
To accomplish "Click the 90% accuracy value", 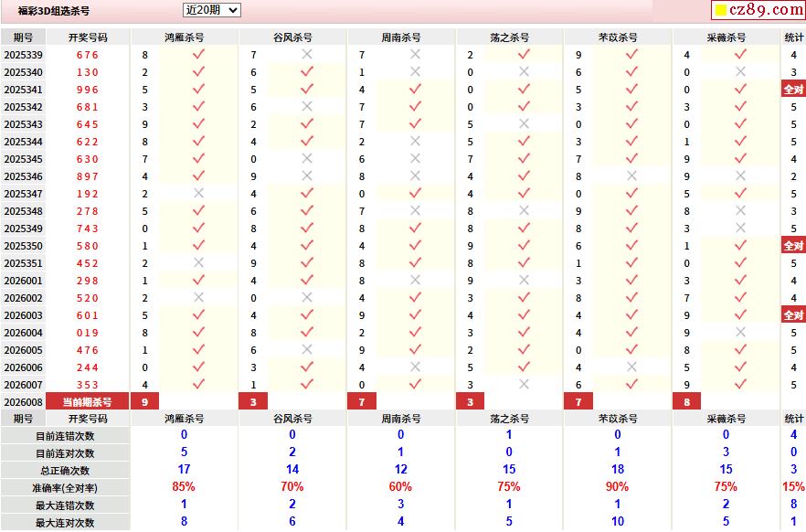I will pos(617,486).
